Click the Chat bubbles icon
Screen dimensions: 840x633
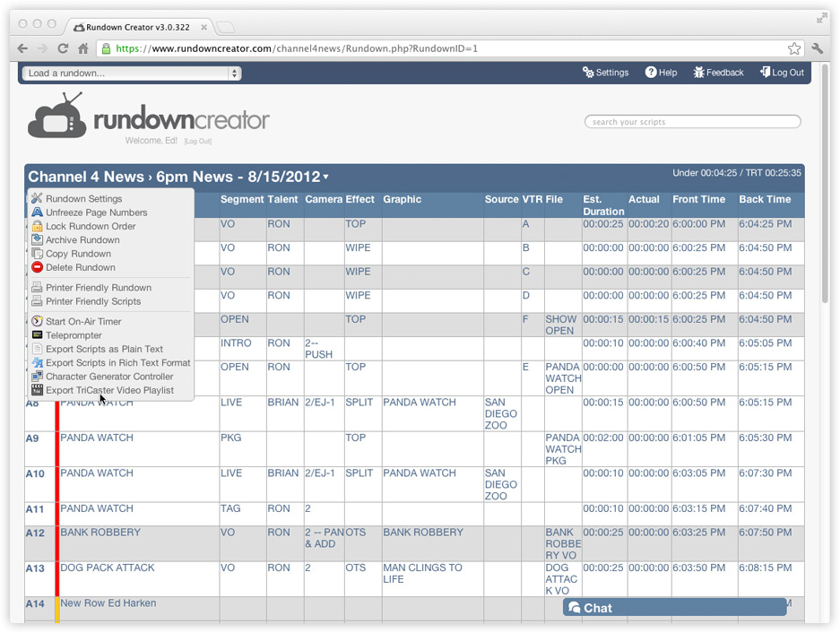tap(575, 608)
